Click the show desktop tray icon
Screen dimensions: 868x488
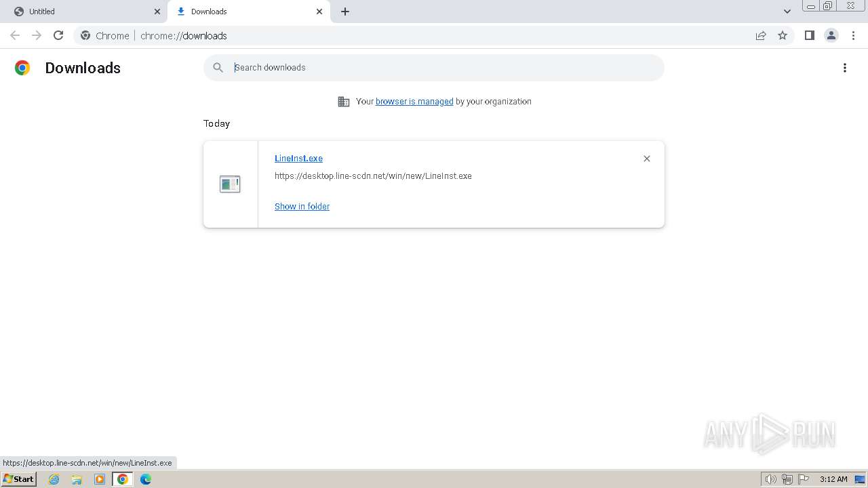coord(860,479)
